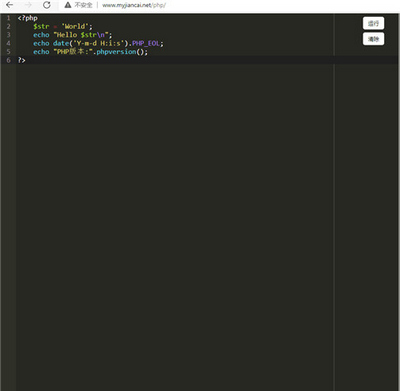Select line number 6 in the gutter

8,60
